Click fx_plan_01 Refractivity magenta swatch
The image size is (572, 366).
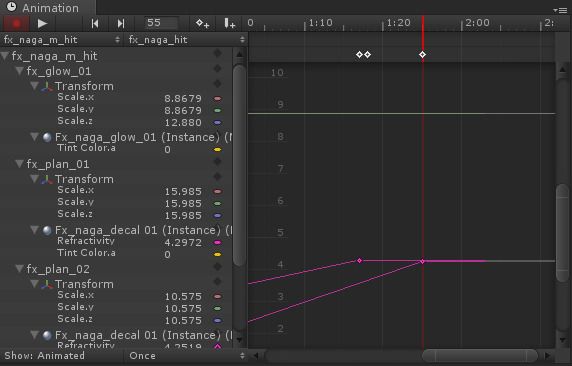click(217, 242)
